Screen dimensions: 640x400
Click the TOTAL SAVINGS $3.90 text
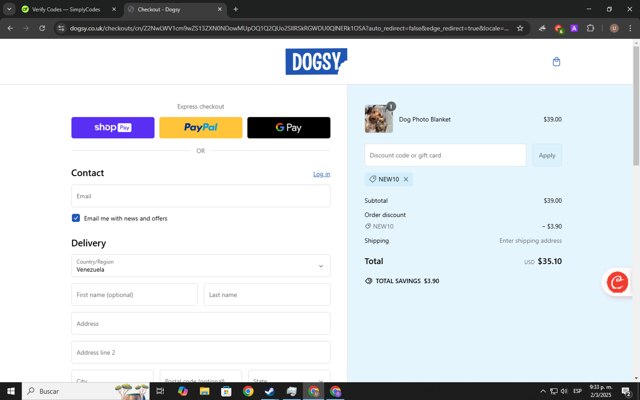(402, 281)
